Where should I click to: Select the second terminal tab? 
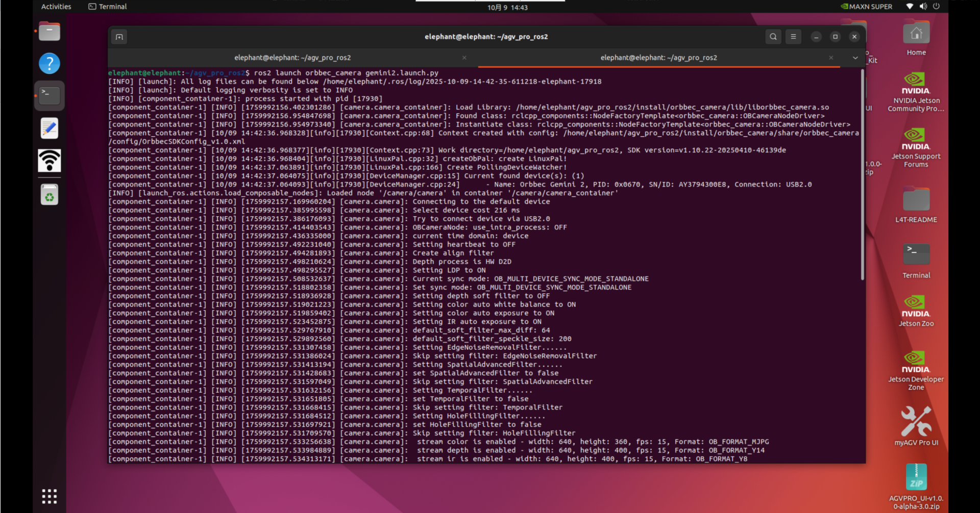click(x=658, y=58)
